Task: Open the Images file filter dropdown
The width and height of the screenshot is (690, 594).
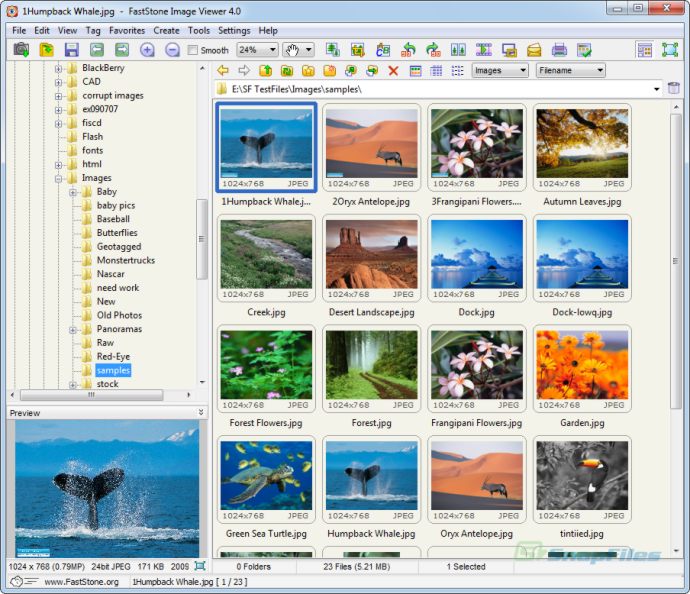Action: click(x=500, y=70)
